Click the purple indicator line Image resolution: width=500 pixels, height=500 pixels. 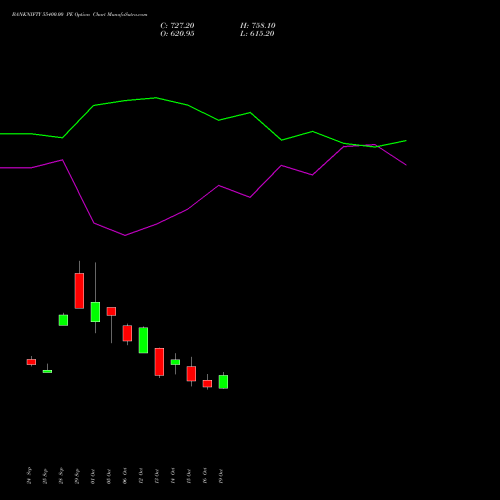[x=203, y=197]
